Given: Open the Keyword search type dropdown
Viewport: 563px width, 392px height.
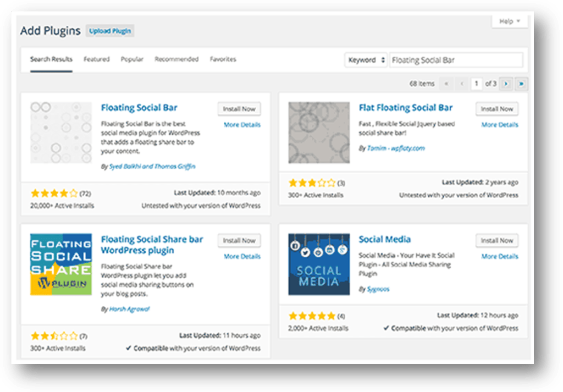Looking at the screenshot, I should click(x=366, y=60).
